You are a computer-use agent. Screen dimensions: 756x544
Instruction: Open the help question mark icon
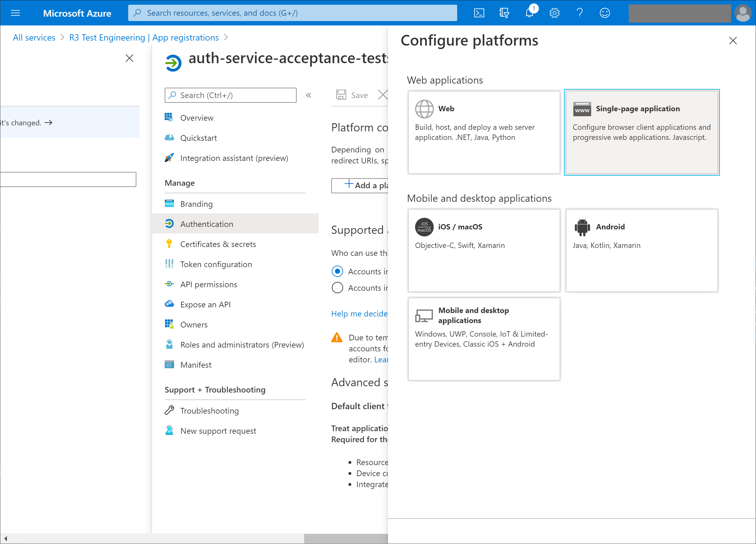tap(580, 13)
